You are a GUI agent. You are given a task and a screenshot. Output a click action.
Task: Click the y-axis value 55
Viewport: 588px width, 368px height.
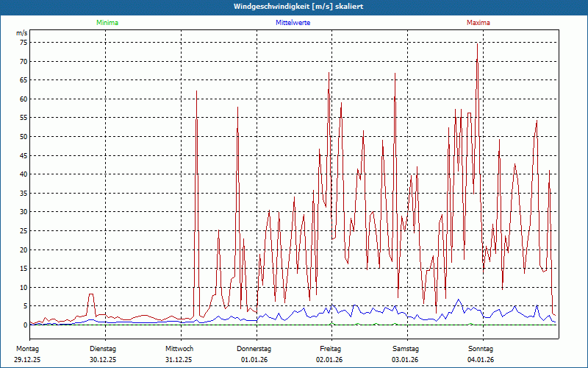click(x=24, y=118)
